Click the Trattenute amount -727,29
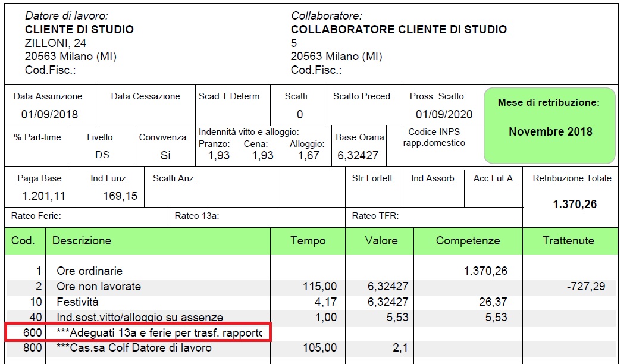Image resolution: width=633 pixels, height=364 pixels. tap(586, 287)
